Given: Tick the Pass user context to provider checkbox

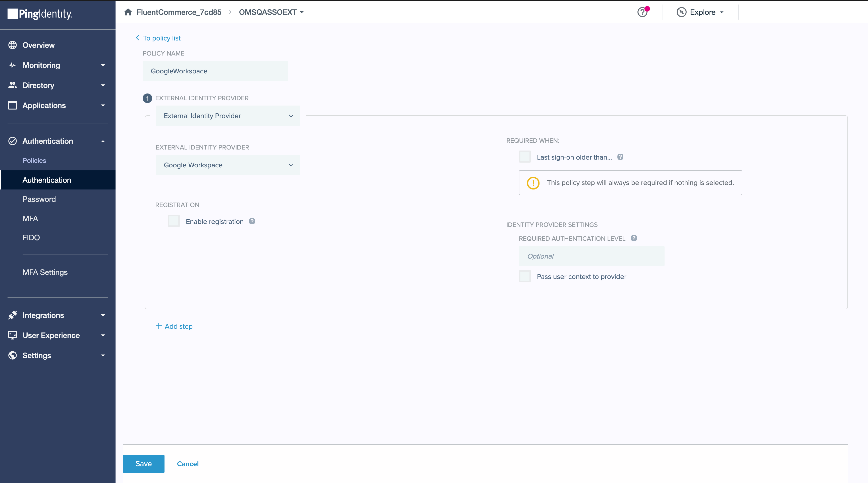Looking at the screenshot, I should click(525, 276).
